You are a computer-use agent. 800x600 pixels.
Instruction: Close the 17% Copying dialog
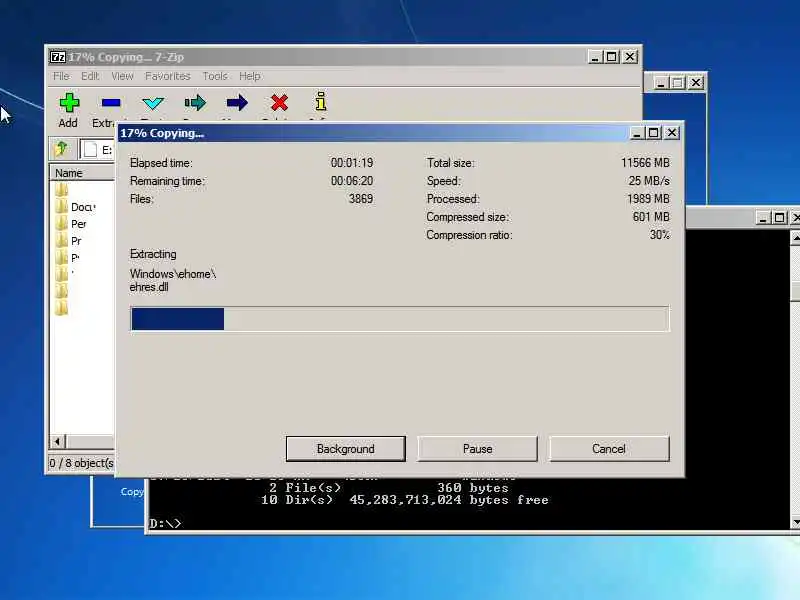click(672, 133)
